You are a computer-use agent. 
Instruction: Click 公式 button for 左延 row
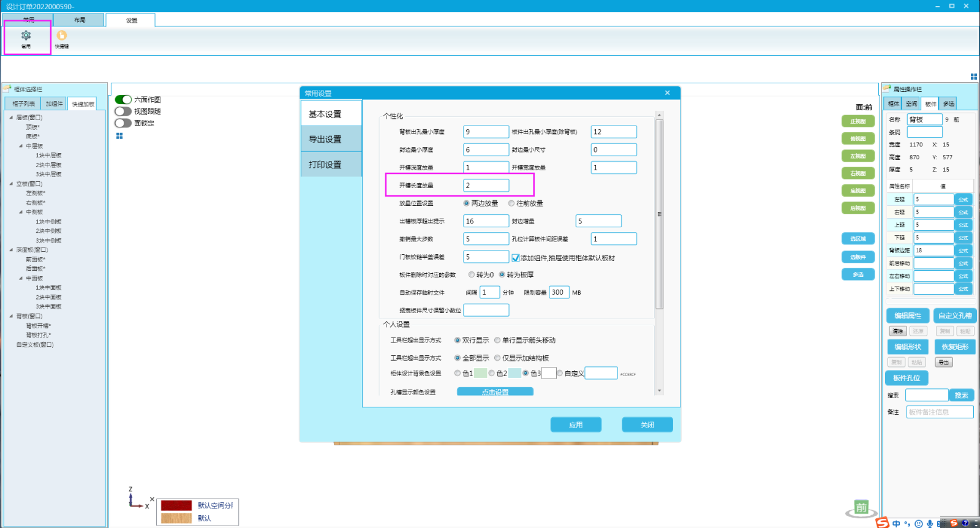coord(963,200)
